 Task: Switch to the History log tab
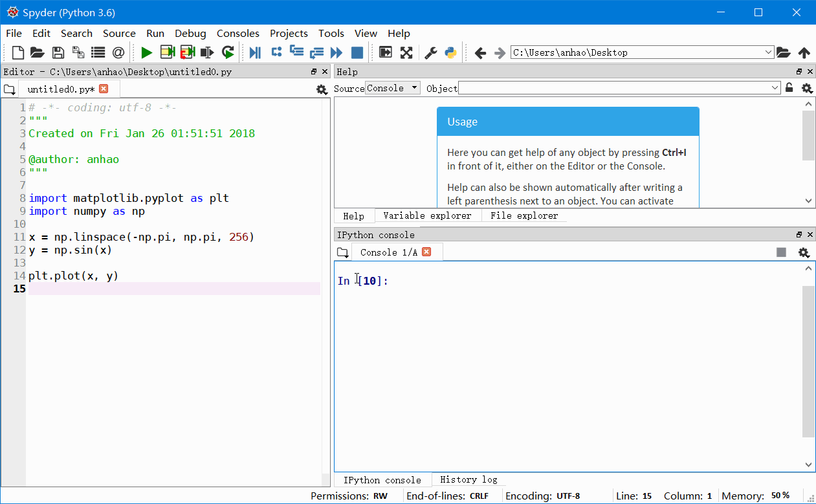pyautogui.click(x=469, y=479)
